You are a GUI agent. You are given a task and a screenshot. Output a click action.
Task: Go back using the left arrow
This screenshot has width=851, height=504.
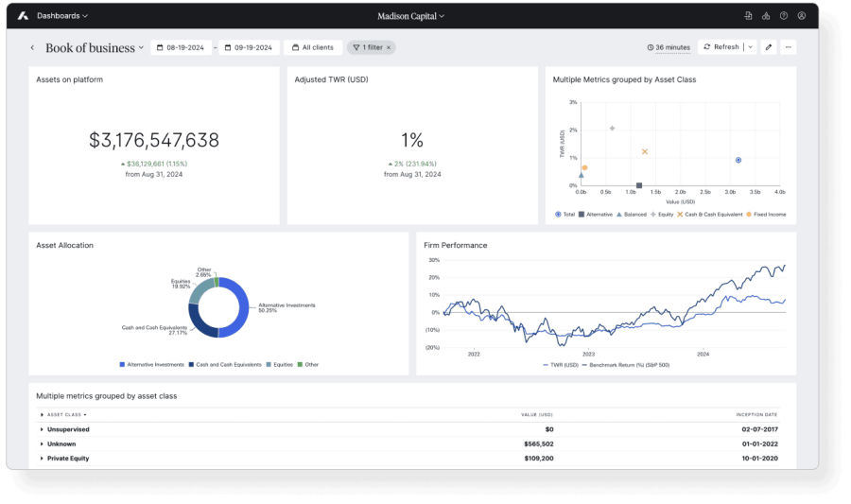tap(32, 47)
